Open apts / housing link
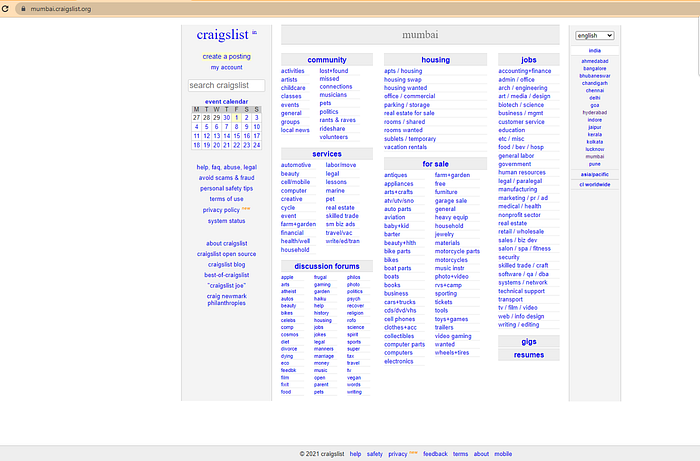This screenshot has height=461, width=700. tap(403, 71)
